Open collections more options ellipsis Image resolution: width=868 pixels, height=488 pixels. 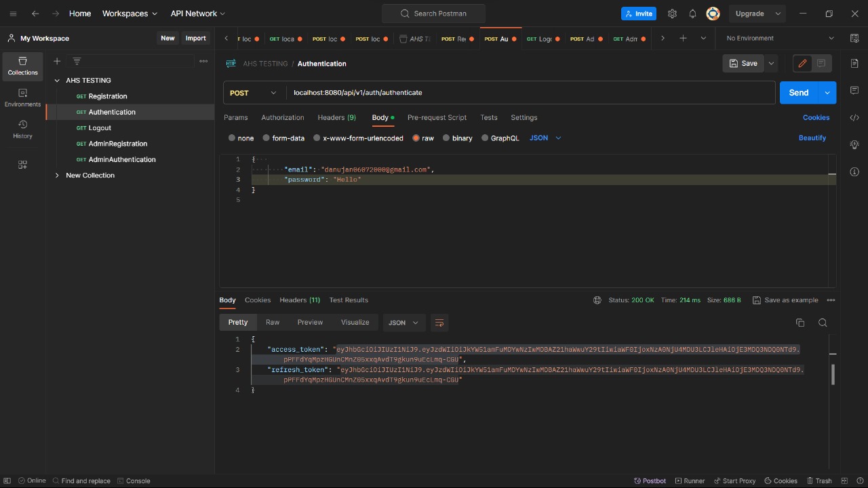tap(203, 61)
